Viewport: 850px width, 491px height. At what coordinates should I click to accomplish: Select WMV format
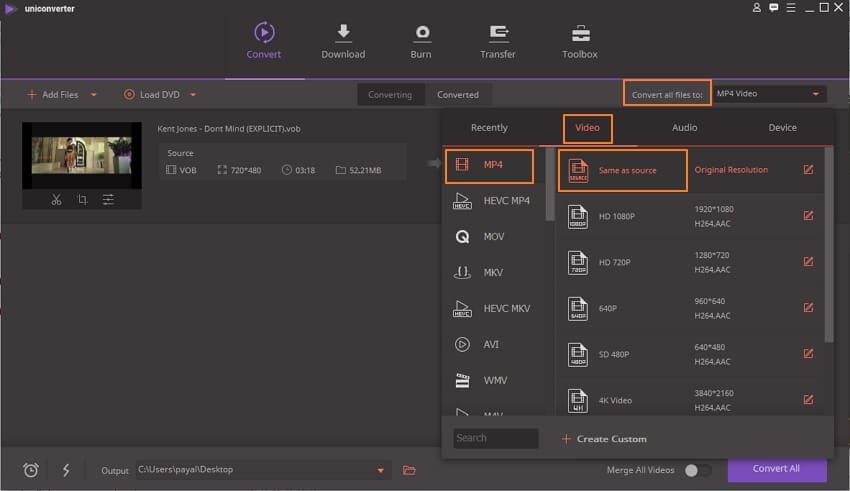pos(492,380)
